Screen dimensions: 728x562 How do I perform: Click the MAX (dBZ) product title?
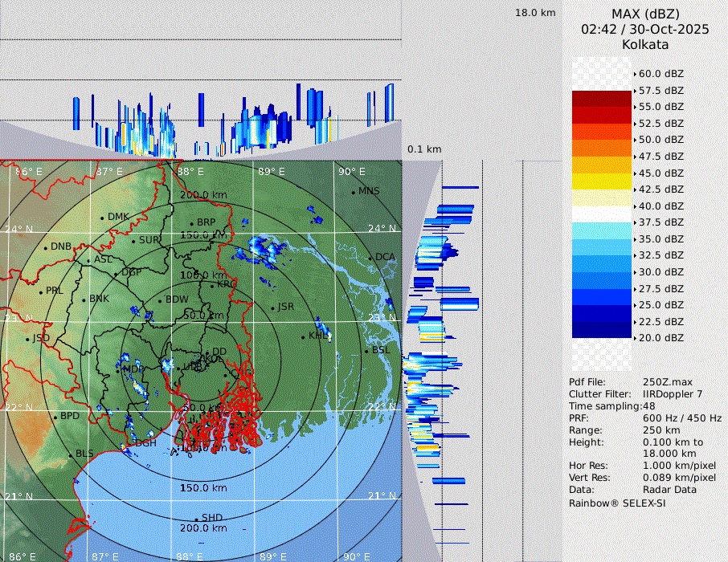(644, 14)
